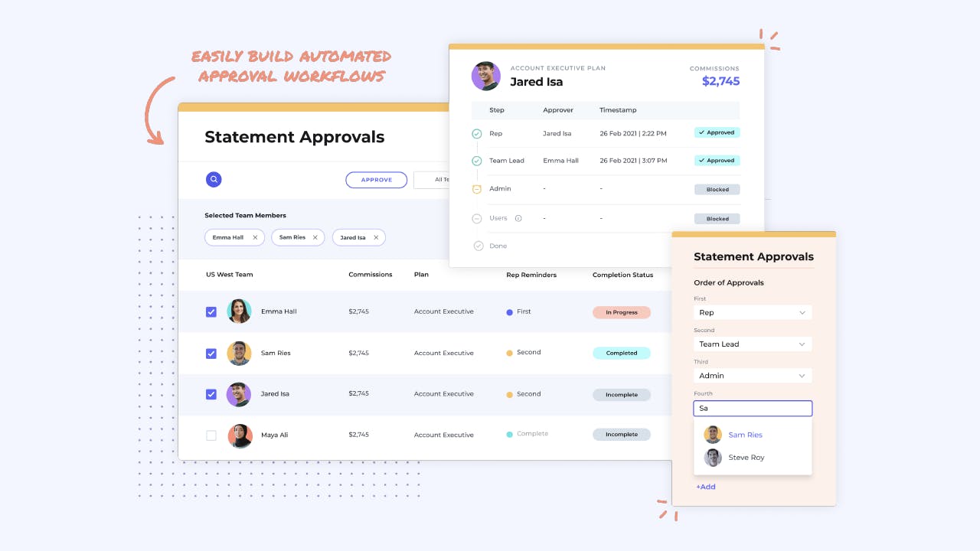
Task: Click the In Progress status badge
Action: (x=622, y=312)
